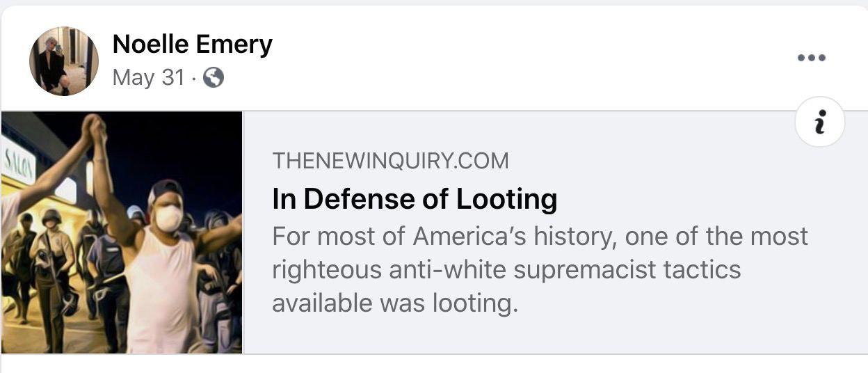This screenshot has height=373, width=868.
Task: Click the gray link preview card background
Action: (661, 327)
